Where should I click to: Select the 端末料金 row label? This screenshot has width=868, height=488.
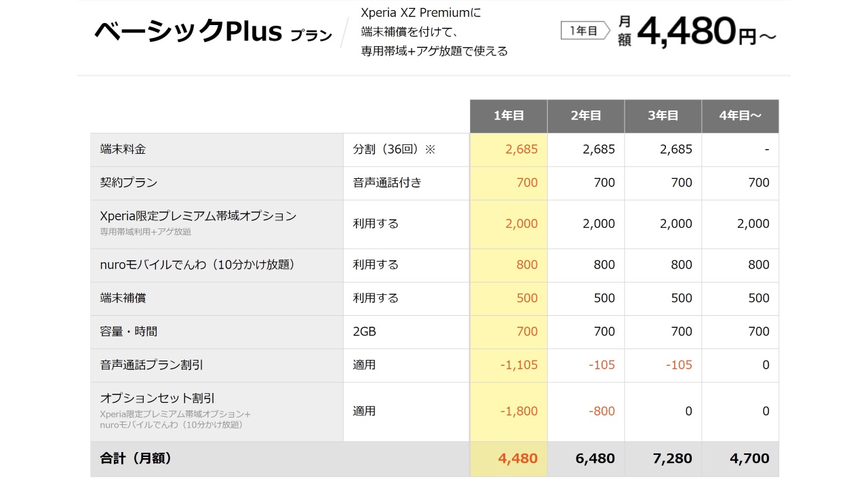click(123, 149)
